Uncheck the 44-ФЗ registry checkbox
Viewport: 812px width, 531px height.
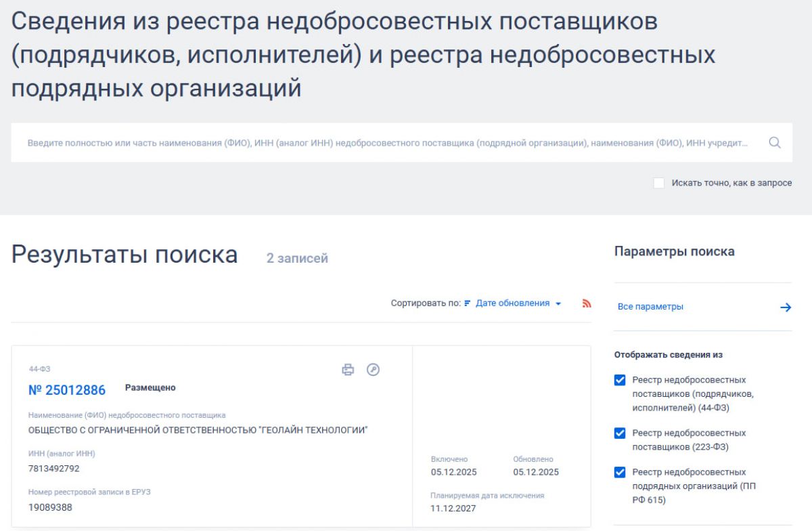coord(620,381)
